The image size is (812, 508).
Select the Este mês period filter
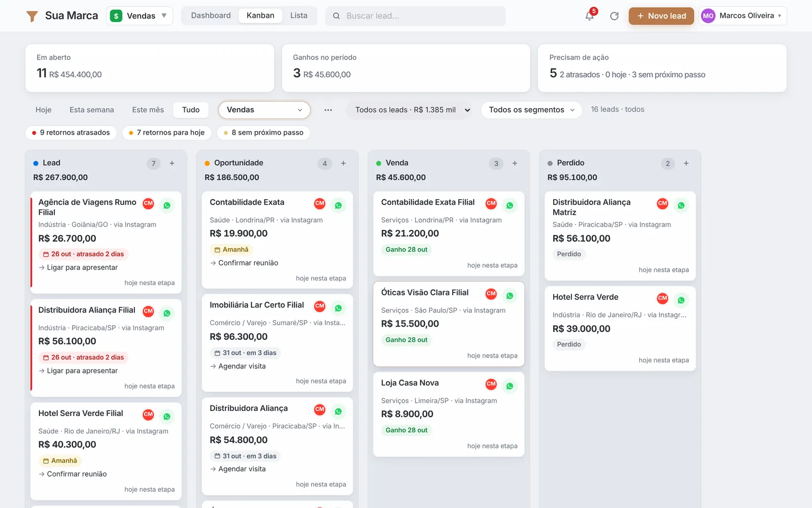[148, 110]
